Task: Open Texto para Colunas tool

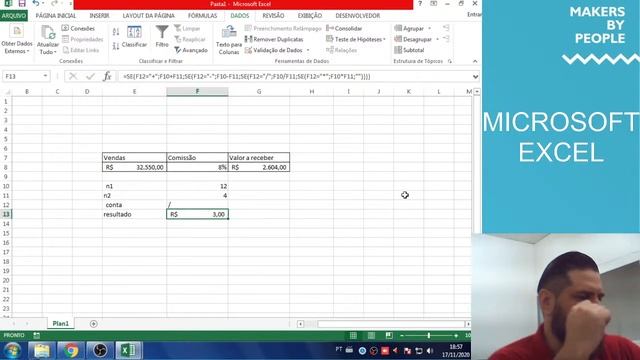Action: (x=229, y=40)
